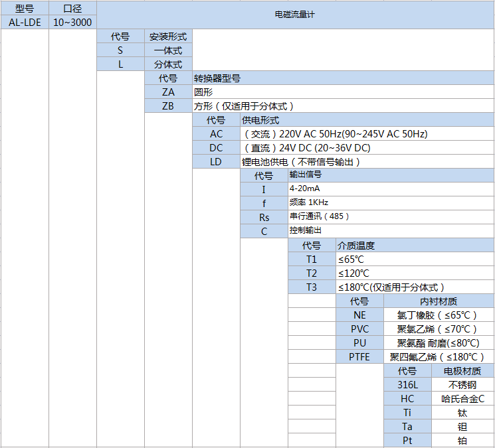Click the PTFE lining code cell
Image resolution: width=495 pixels, height=448 pixels.
359,356
